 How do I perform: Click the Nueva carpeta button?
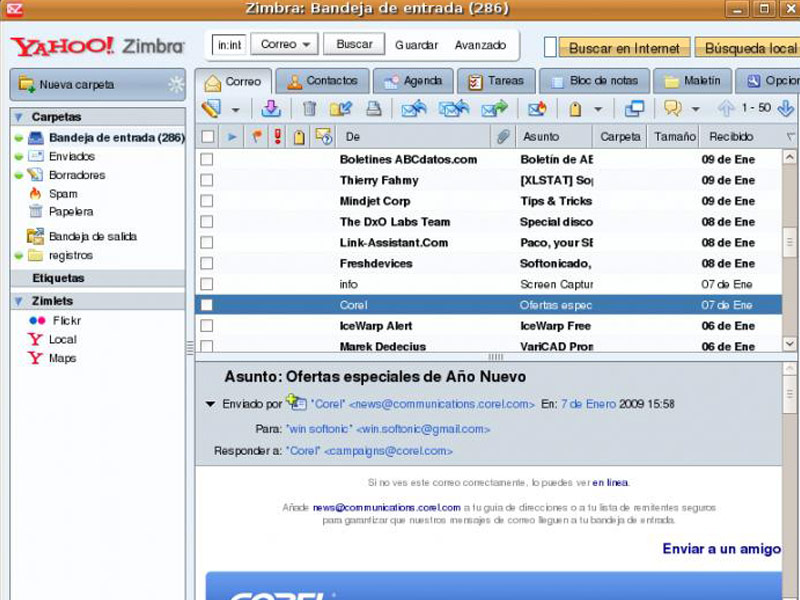(97, 84)
